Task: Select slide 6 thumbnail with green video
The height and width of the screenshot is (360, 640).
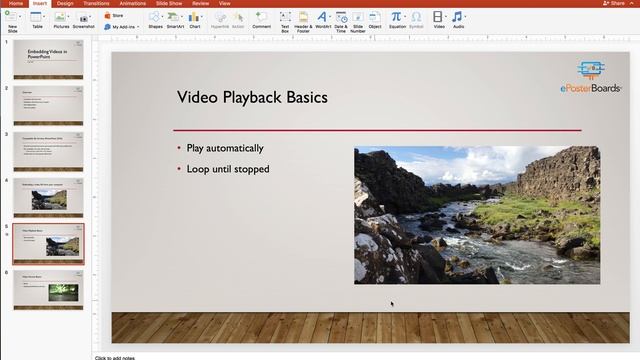Action: [x=48, y=290]
